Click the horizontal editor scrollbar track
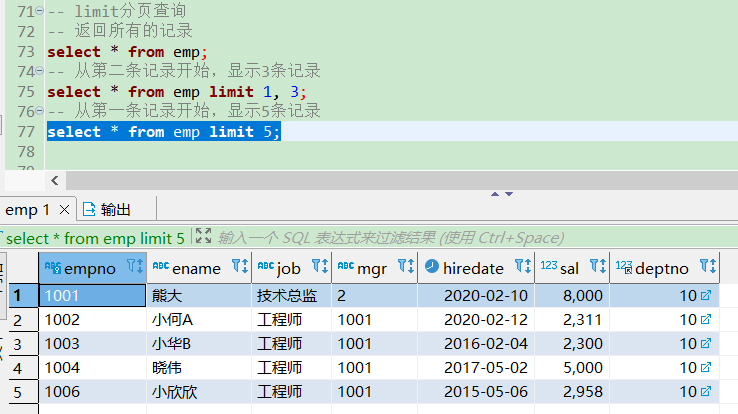This screenshot has width=738, height=414. click(401, 180)
